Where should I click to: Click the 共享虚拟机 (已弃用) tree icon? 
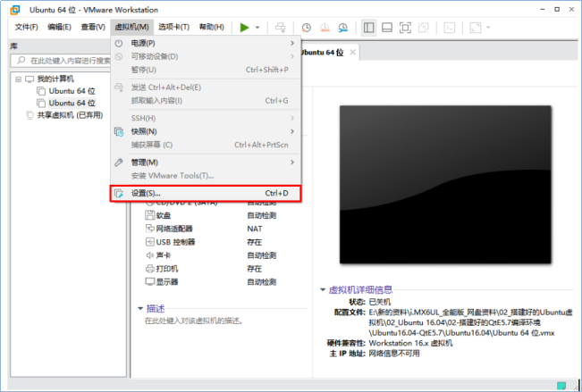(30, 115)
